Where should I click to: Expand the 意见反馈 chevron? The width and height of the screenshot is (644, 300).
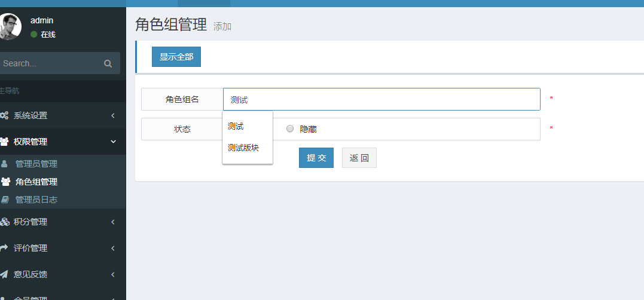point(112,274)
